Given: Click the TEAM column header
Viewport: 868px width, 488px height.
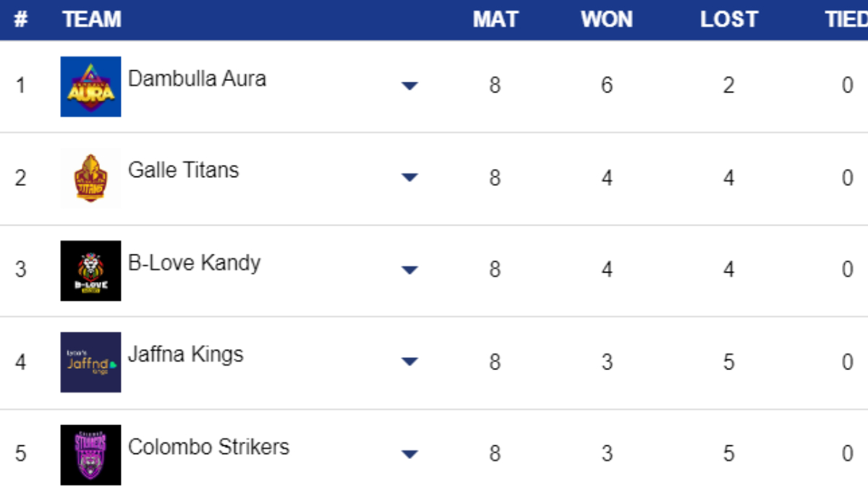Looking at the screenshot, I should coord(92,20).
